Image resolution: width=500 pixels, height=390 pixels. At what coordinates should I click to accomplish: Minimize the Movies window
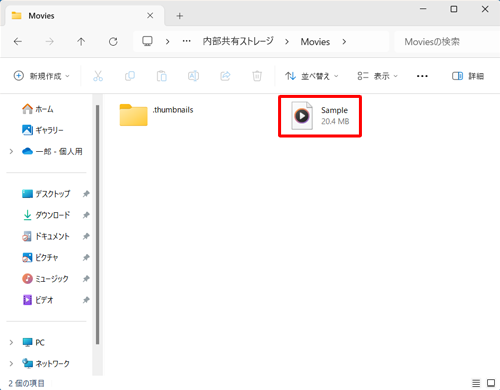coord(423,9)
